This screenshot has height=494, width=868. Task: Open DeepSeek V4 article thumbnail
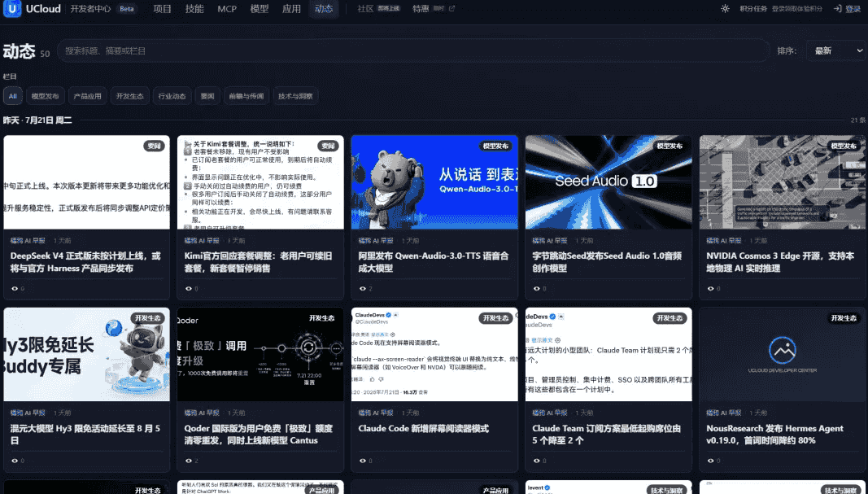point(87,182)
